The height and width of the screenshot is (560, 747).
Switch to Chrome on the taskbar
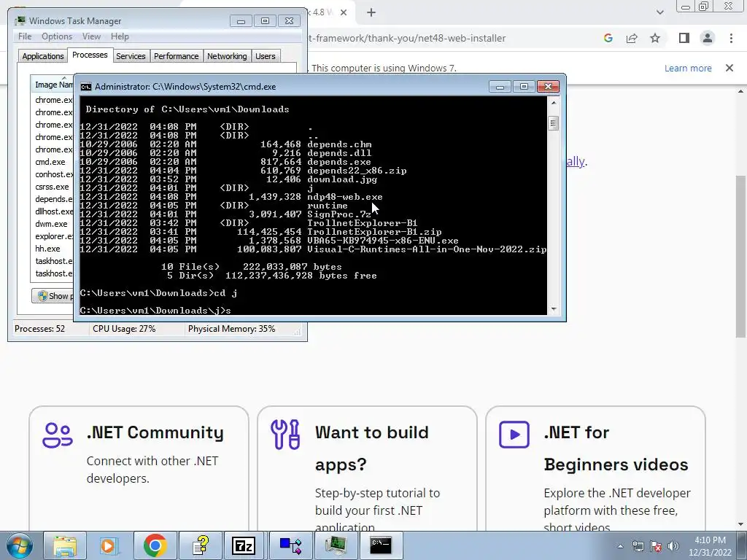(155, 545)
